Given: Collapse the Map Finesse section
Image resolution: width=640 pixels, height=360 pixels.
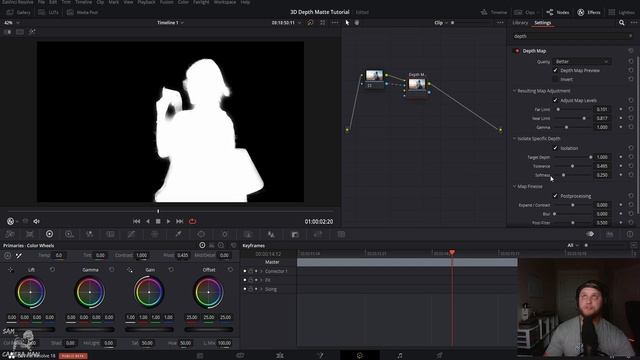Looking at the screenshot, I should 514,187.
